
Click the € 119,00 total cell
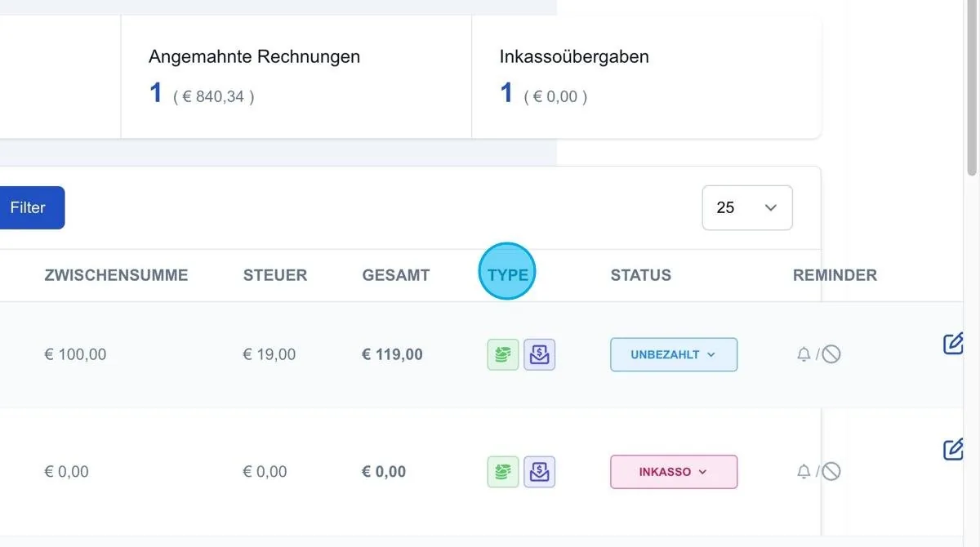tap(392, 354)
